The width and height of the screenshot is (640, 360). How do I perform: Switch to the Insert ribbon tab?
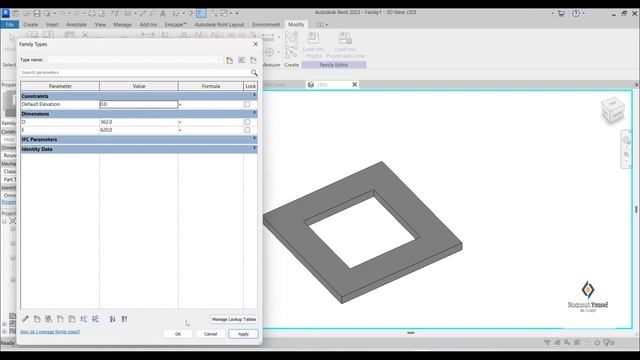(x=52, y=25)
